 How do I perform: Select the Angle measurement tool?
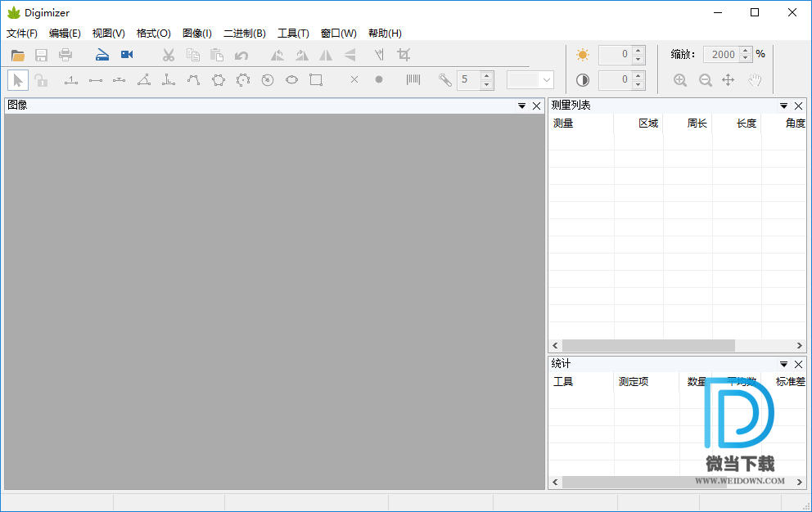[x=144, y=79]
